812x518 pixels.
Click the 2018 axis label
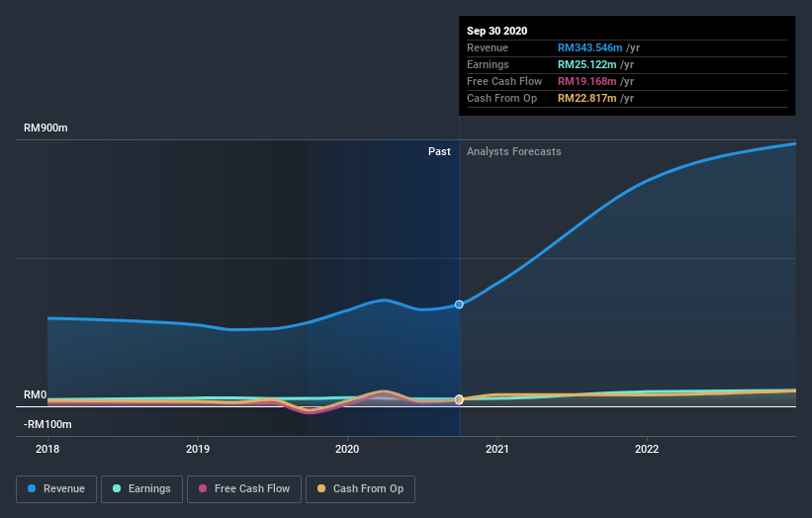(47, 449)
